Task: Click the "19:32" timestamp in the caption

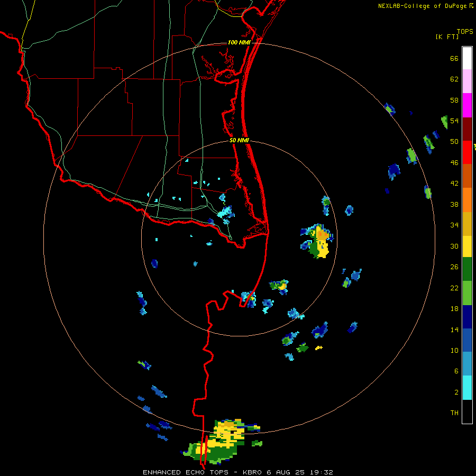Action: 322,472
